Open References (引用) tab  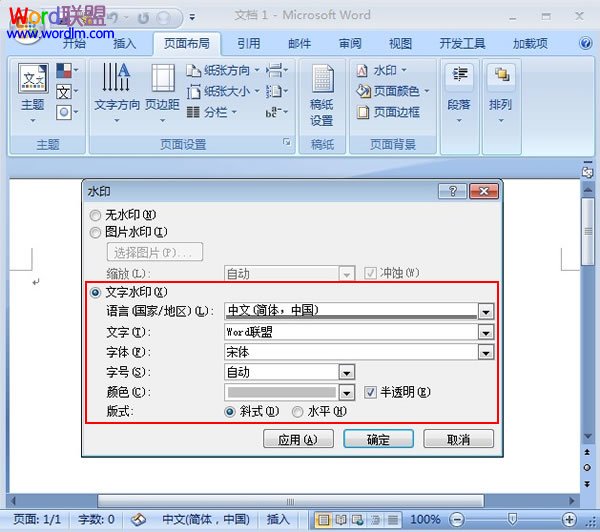tap(249, 43)
